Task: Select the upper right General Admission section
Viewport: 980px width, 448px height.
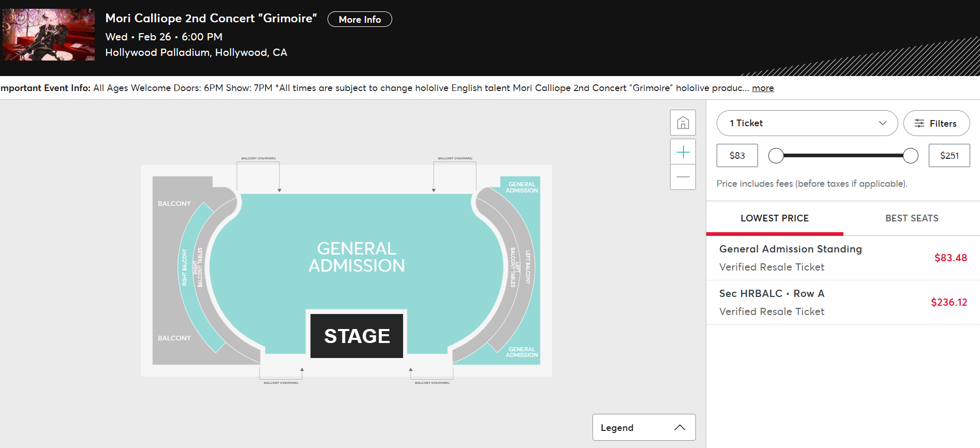Action: [522, 187]
